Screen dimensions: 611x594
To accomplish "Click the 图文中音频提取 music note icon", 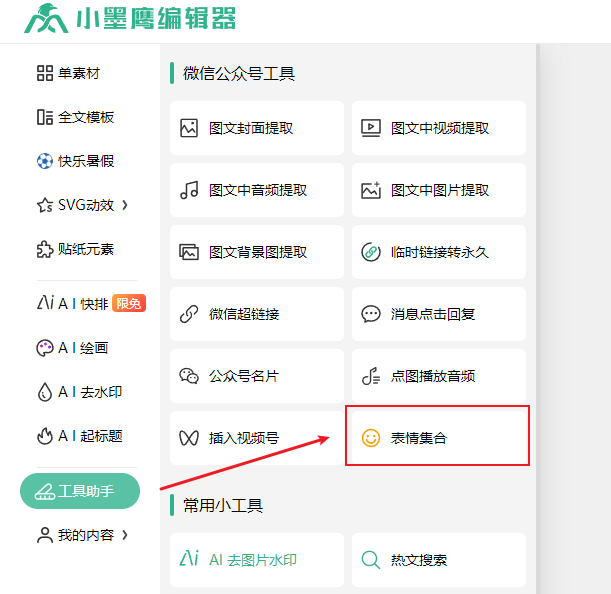I will pyautogui.click(x=189, y=190).
